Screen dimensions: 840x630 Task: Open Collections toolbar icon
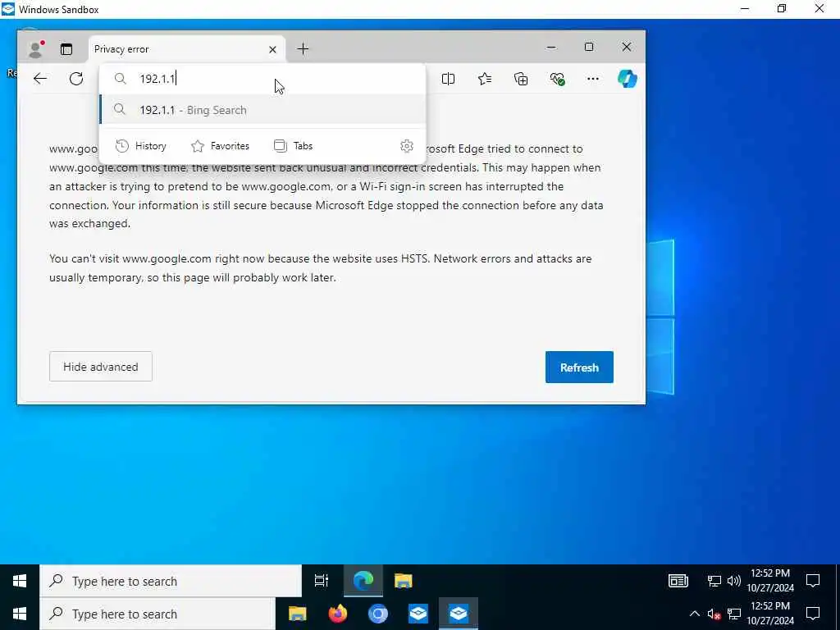(x=521, y=80)
